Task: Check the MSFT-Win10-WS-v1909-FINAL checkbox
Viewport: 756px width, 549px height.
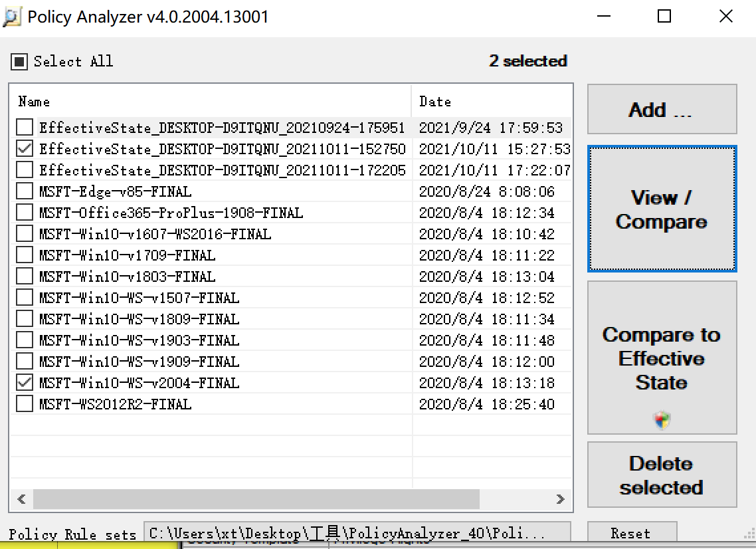Action: 24,361
